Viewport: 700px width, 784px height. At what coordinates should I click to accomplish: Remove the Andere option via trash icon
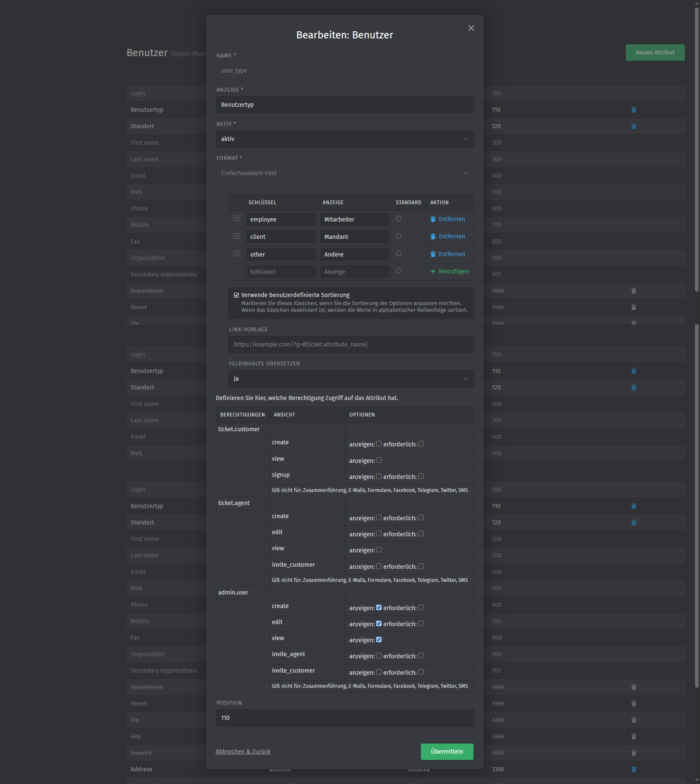click(433, 254)
